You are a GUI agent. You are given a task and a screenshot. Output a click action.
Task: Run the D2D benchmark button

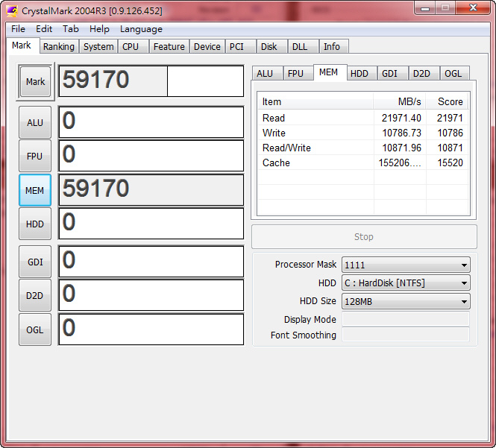point(35,296)
